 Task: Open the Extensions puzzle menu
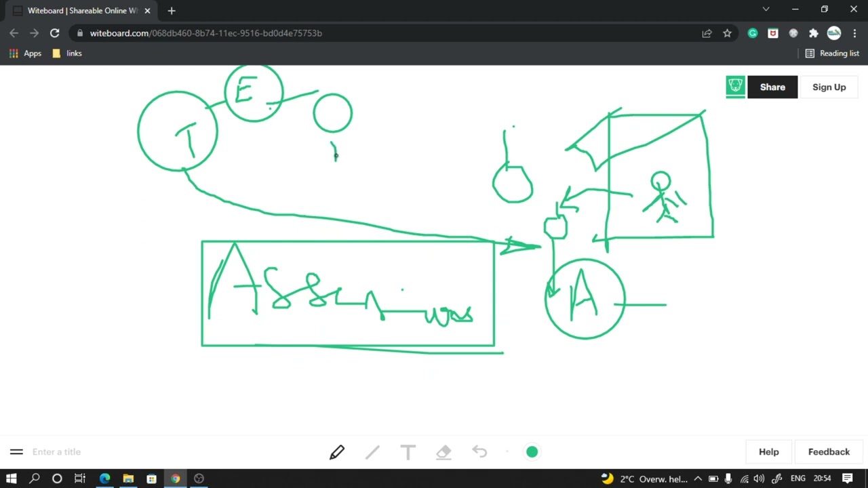[814, 33]
